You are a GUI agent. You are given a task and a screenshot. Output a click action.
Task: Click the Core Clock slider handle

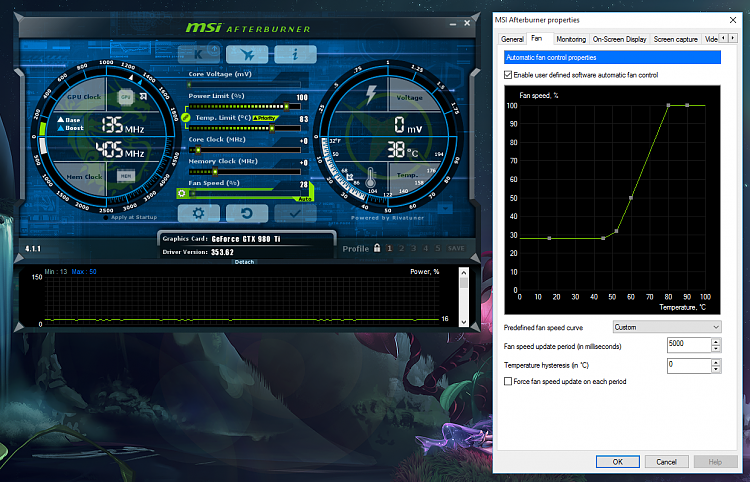[198, 150]
